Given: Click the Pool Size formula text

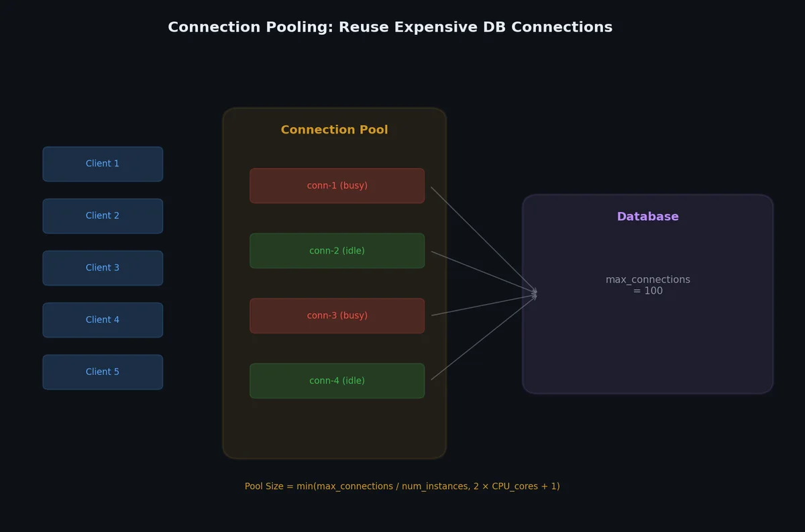Looking at the screenshot, I should tap(402, 486).
